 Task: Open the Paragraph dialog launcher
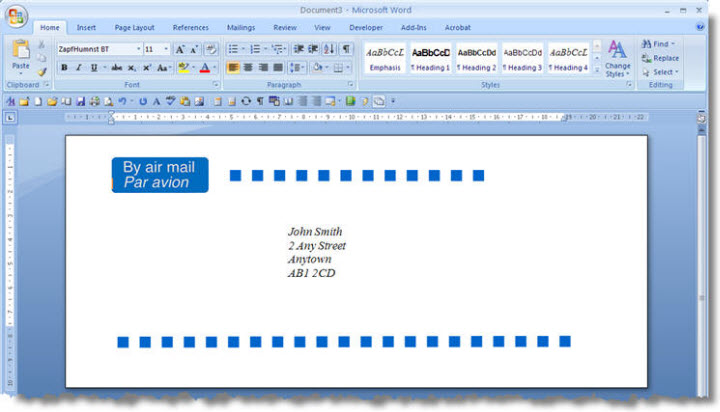(350, 85)
